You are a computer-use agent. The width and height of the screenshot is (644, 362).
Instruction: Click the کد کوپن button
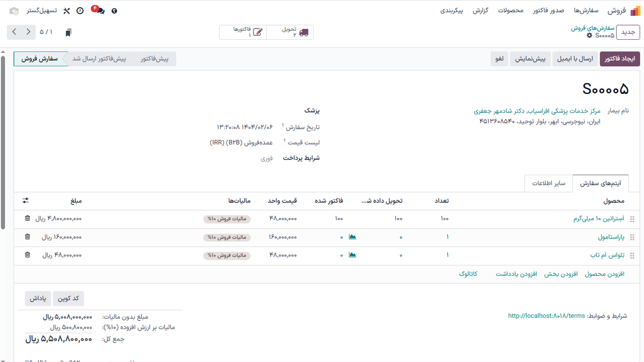click(x=68, y=298)
